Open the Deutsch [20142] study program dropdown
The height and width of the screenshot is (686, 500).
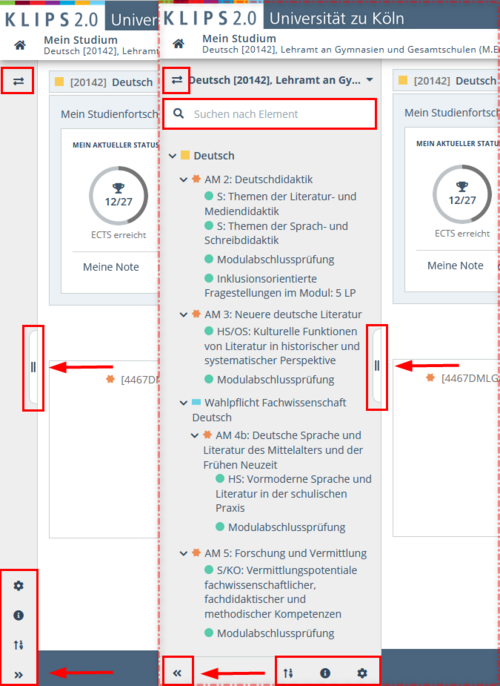pyautogui.click(x=280, y=80)
